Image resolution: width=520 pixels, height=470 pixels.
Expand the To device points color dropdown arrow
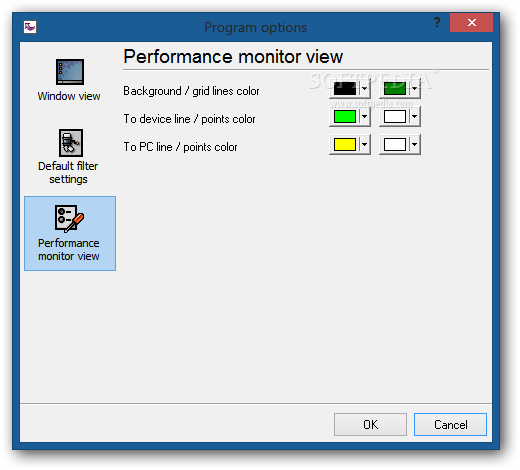pos(414,117)
